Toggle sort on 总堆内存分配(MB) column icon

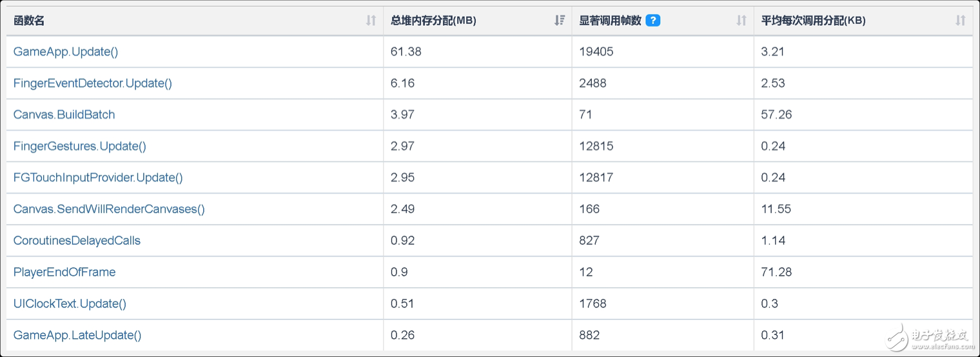[x=560, y=21]
